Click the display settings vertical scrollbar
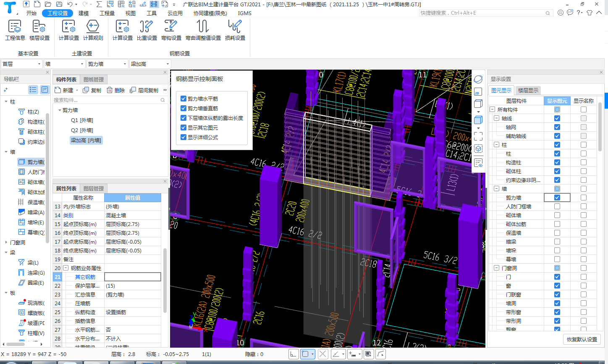 pyautogui.click(x=600, y=127)
